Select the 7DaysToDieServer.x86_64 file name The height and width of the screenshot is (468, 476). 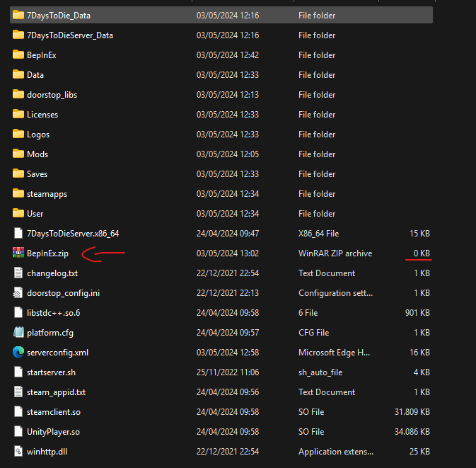click(73, 234)
